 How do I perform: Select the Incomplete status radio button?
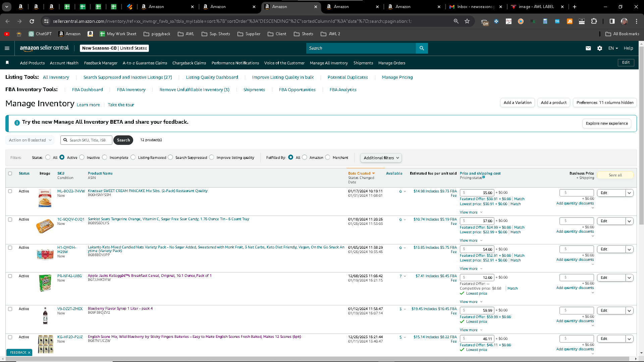(105, 157)
